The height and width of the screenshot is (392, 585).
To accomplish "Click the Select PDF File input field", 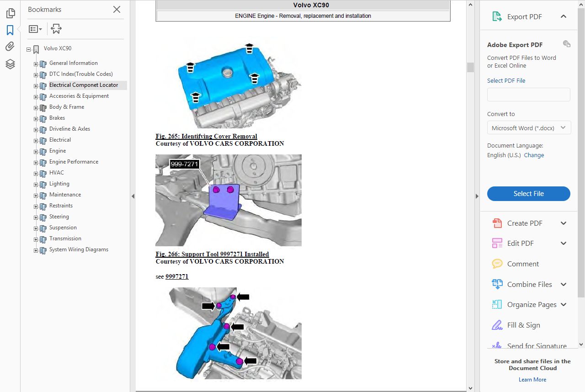I will (529, 95).
